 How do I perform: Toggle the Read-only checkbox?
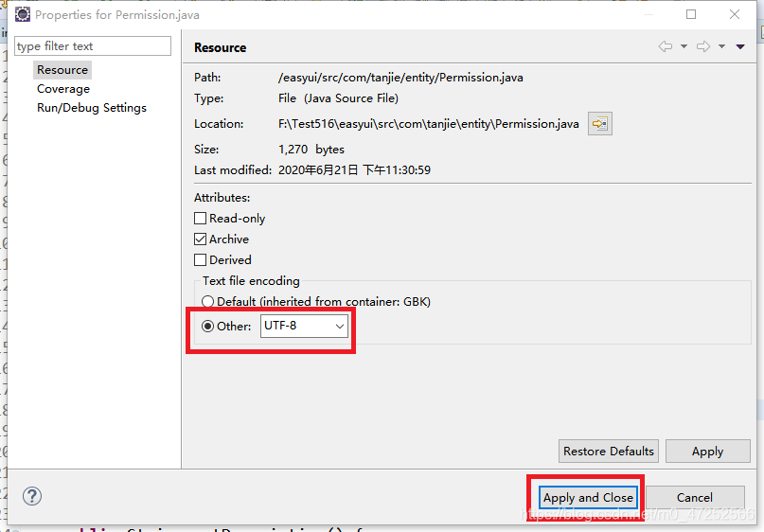pyautogui.click(x=200, y=219)
